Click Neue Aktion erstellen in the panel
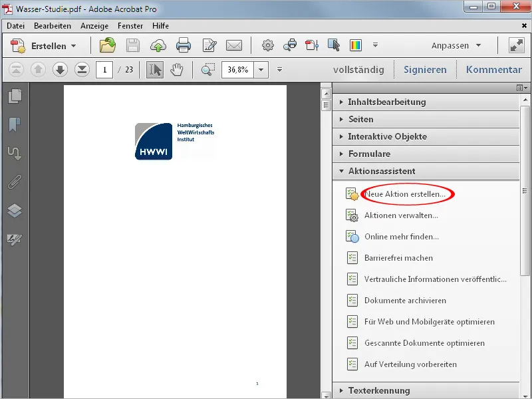Image resolution: width=532 pixels, height=399 pixels. (x=408, y=194)
